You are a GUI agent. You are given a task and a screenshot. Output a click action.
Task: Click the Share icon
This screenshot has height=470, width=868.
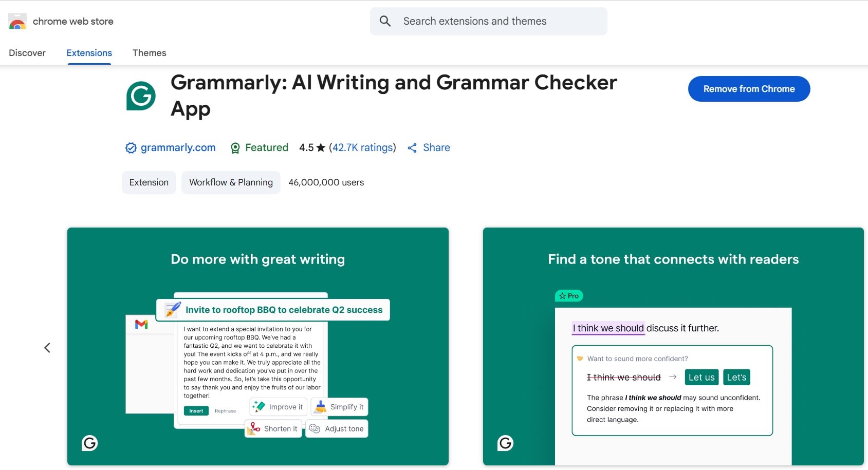412,148
